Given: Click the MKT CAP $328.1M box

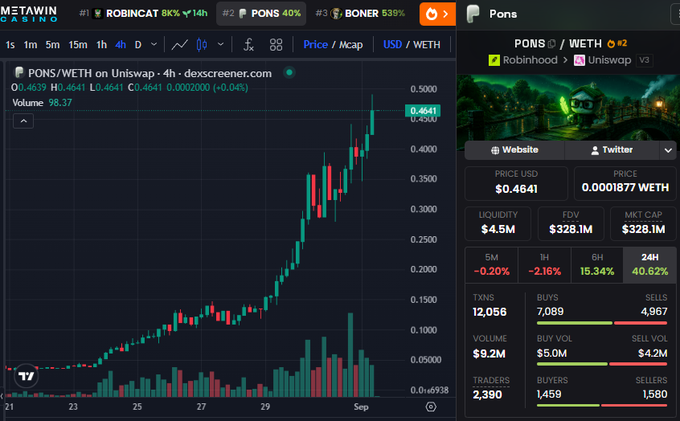Looking at the screenshot, I should click(x=643, y=223).
